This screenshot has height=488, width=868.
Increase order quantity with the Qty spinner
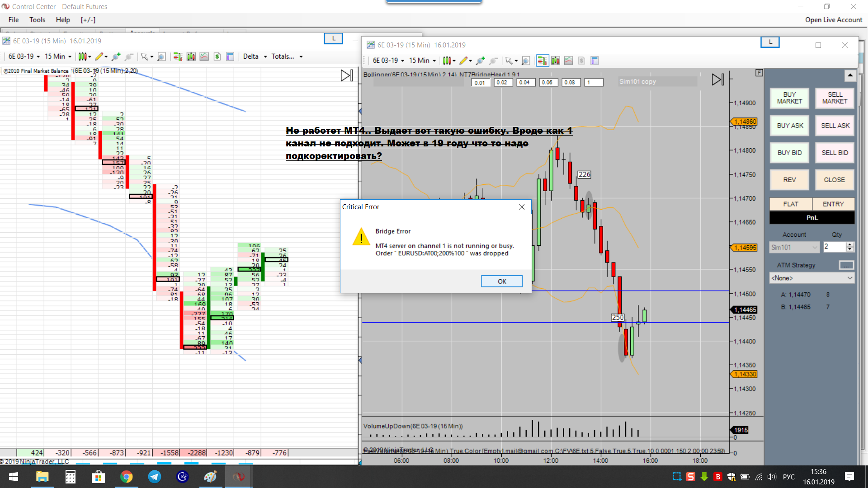850,244
